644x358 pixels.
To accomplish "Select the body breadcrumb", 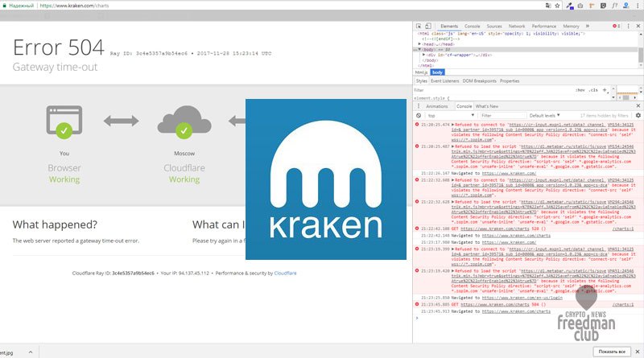I will point(437,72).
